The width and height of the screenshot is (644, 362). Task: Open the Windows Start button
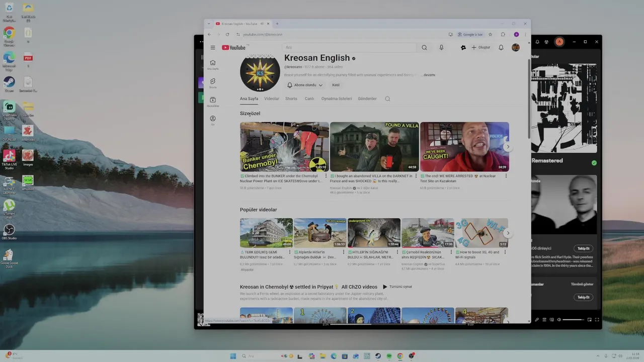pyautogui.click(x=233, y=356)
